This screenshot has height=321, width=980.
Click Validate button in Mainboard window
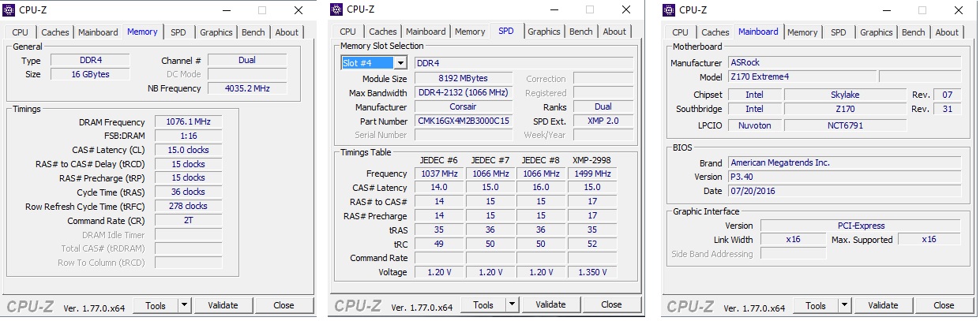[x=883, y=305]
